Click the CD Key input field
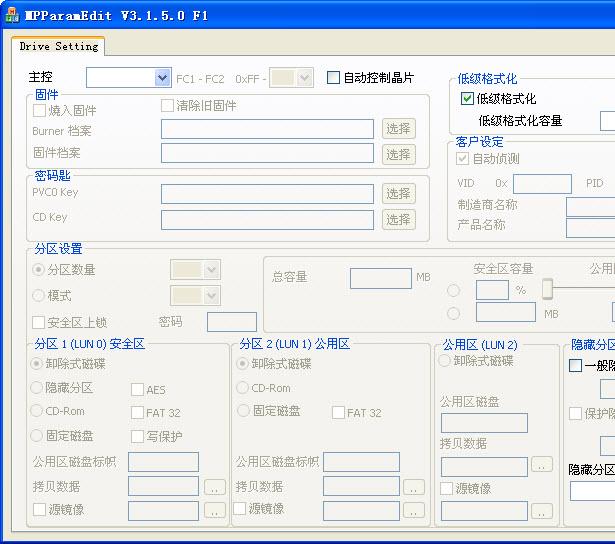 267,220
